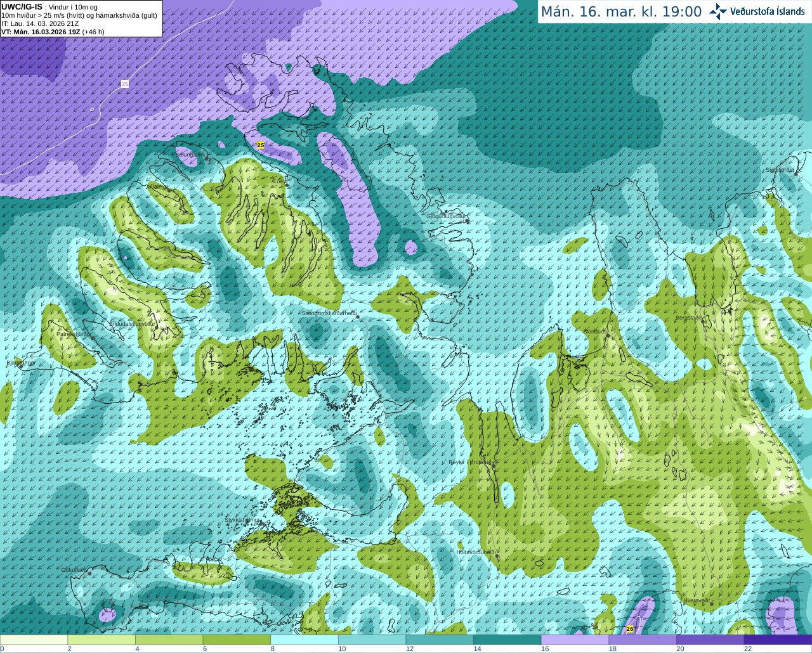Select the Holtavörðuheiði station marker
The width and height of the screenshot is (812, 653).
(x=497, y=556)
